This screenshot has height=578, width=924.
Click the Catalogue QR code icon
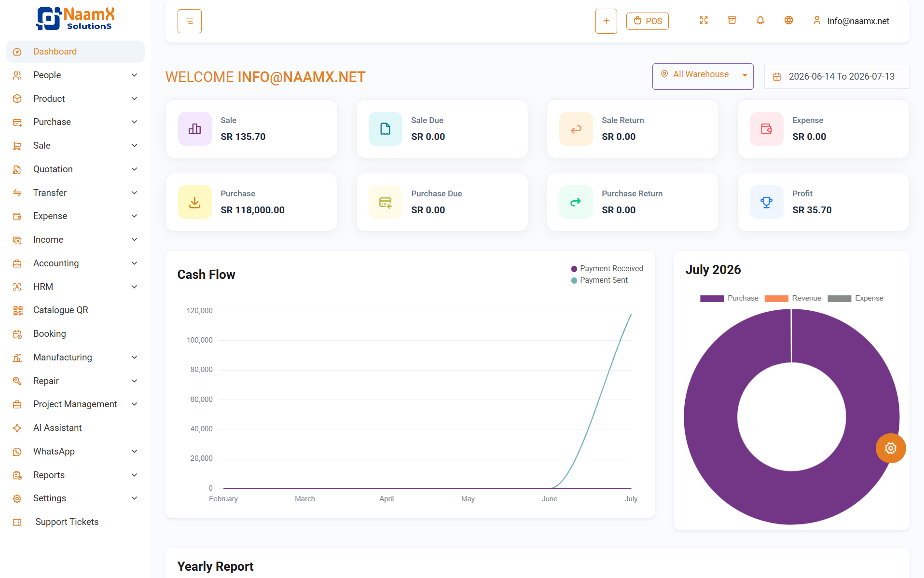click(17, 311)
